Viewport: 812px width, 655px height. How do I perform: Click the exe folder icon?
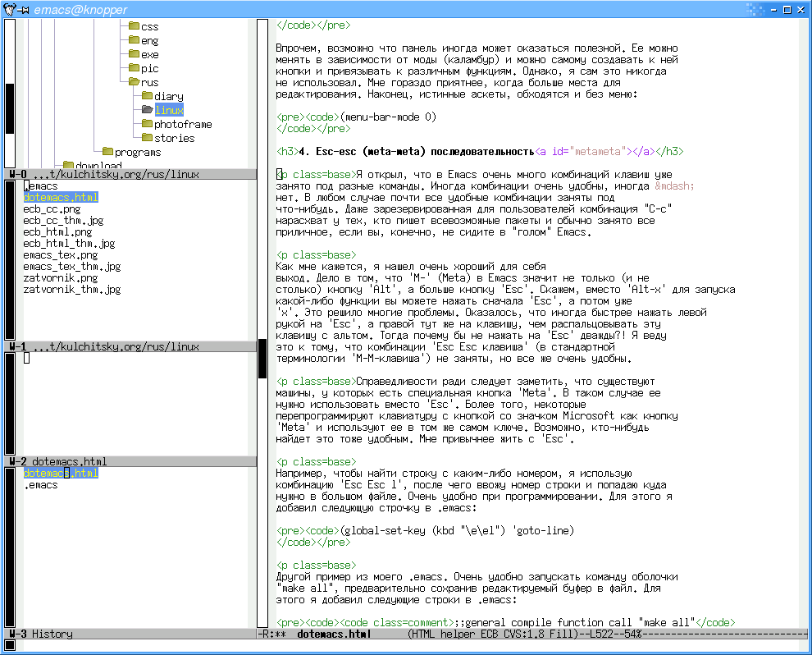[x=133, y=54]
